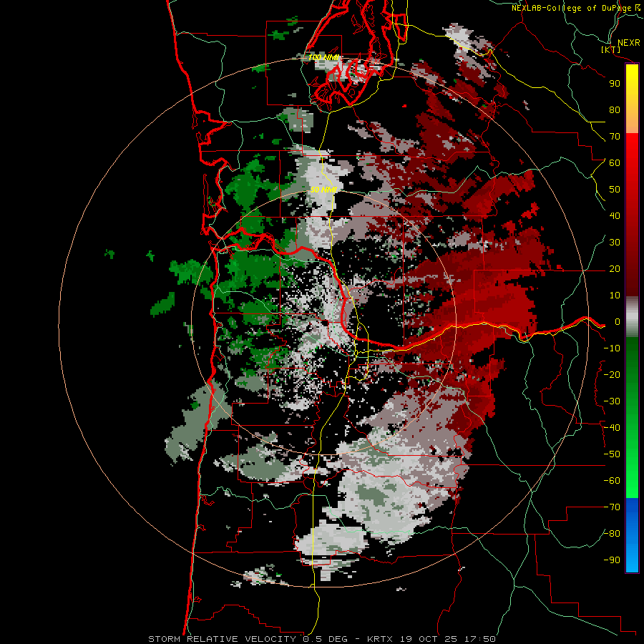Click the -90 value on velocity scale
This screenshot has height=644, width=644.
612,560
